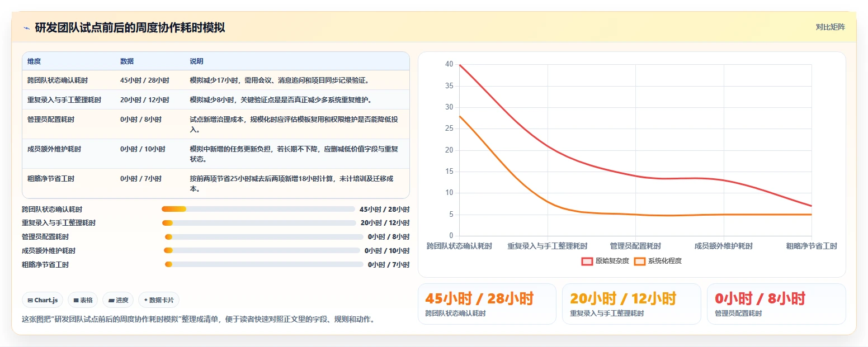
Task: Click the lightning icon beside the page title
Action: pyautogui.click(x=26, y=28)
